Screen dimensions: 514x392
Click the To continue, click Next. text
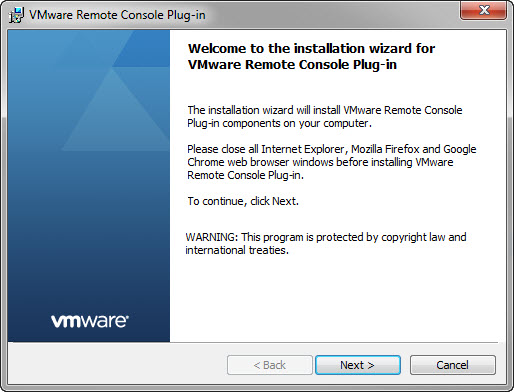point(243,201)
